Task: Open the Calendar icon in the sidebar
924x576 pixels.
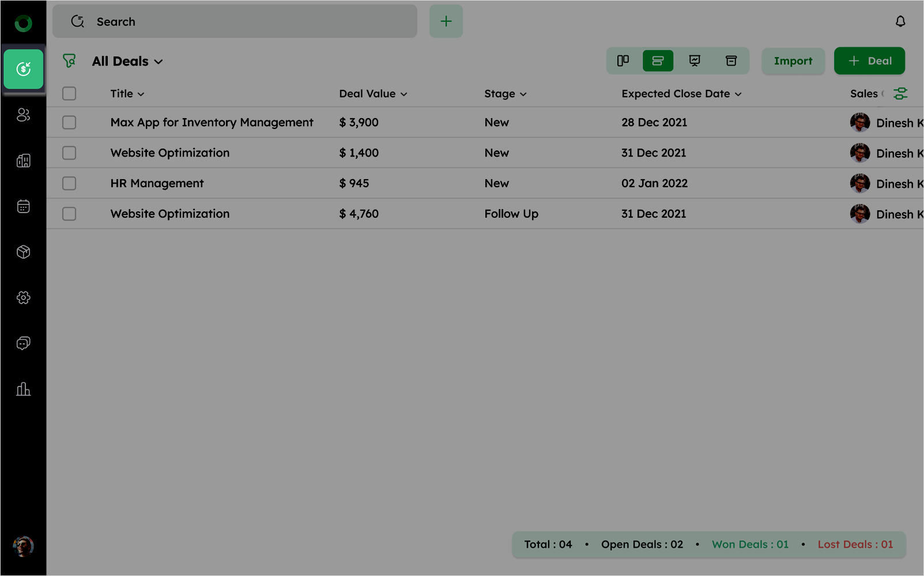Action: pos(23,206)
